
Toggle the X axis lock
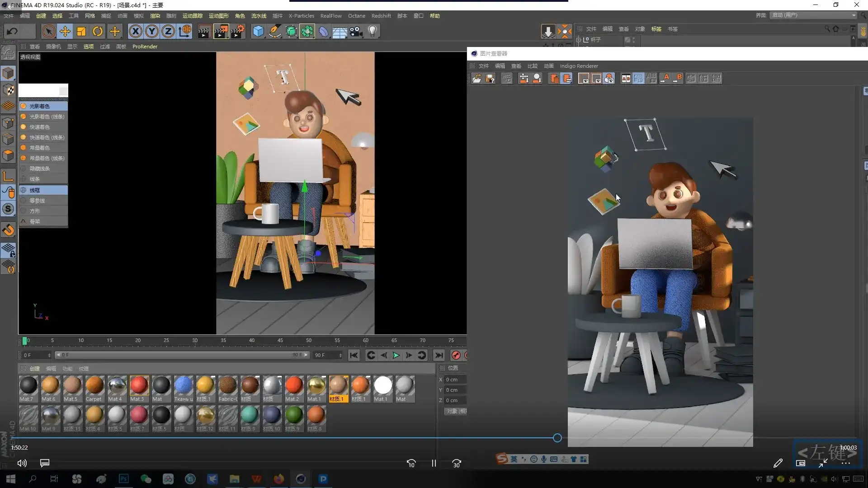[x=135, y=31]
